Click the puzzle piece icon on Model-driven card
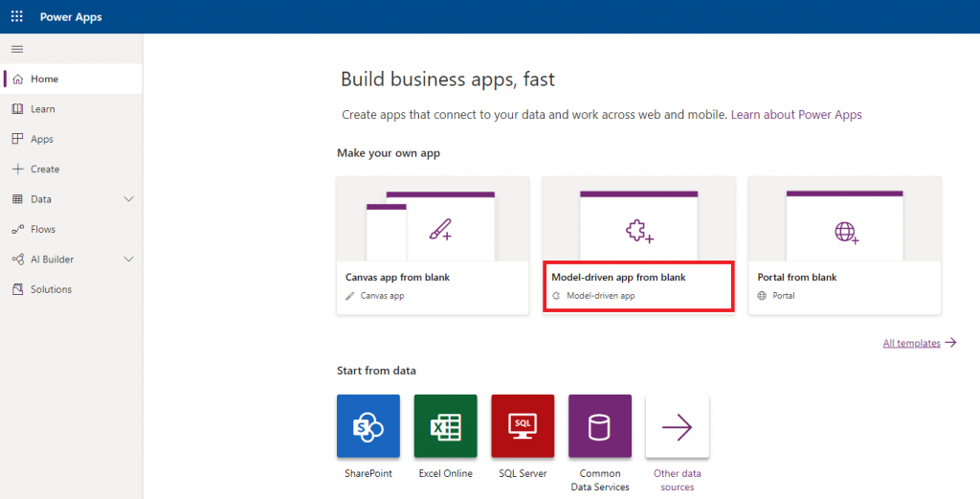980x499 pixels. pyautogui.click(x=639, y=232)
